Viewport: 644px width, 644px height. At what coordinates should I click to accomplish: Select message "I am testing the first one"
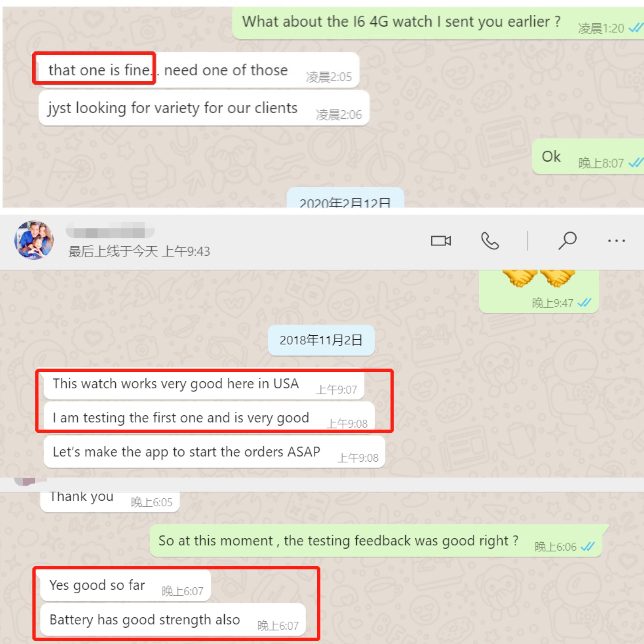[x=209, y=418]
